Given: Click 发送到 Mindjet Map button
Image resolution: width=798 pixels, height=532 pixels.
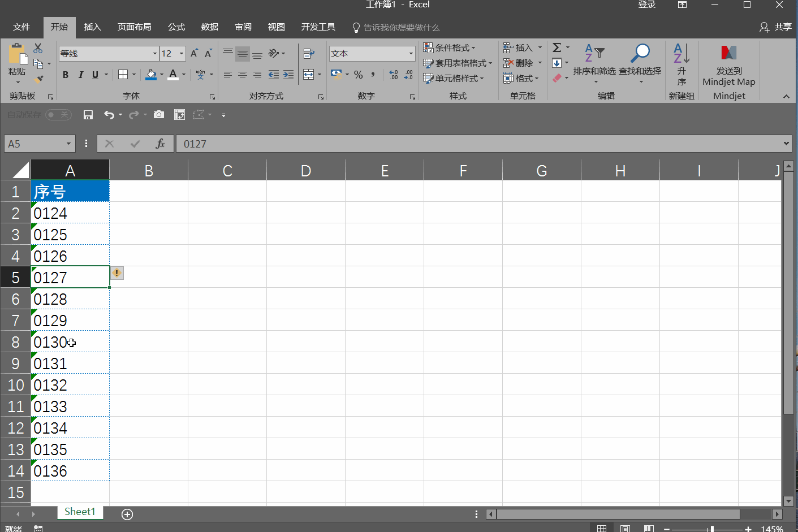Looking at the screenshot, I should (728, 64).
